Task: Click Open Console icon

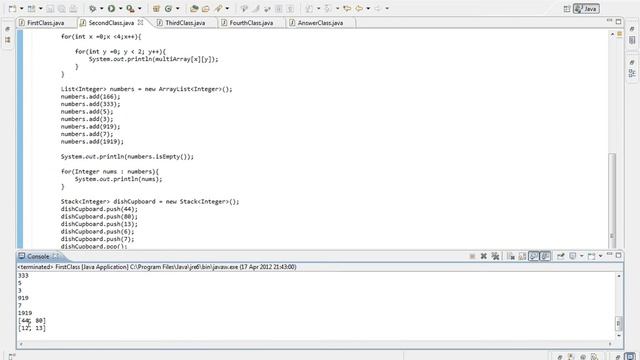Action: (591, 256)
